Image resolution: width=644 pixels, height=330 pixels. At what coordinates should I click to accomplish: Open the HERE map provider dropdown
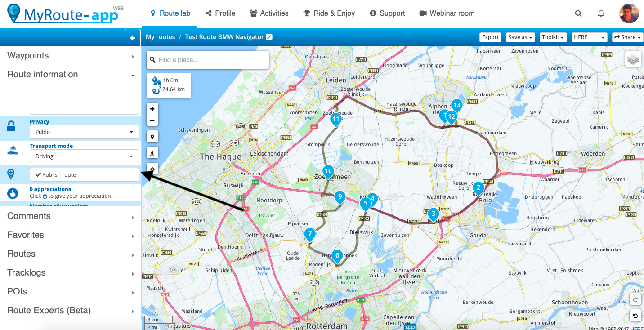(x=589, y=37)
